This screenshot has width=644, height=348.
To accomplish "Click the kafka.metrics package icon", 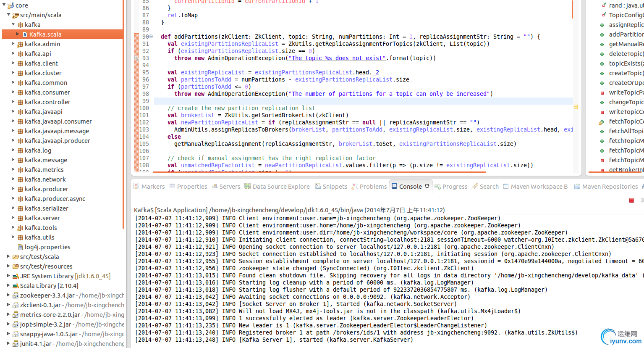I will pyautogui.click(x=20, y=170).
